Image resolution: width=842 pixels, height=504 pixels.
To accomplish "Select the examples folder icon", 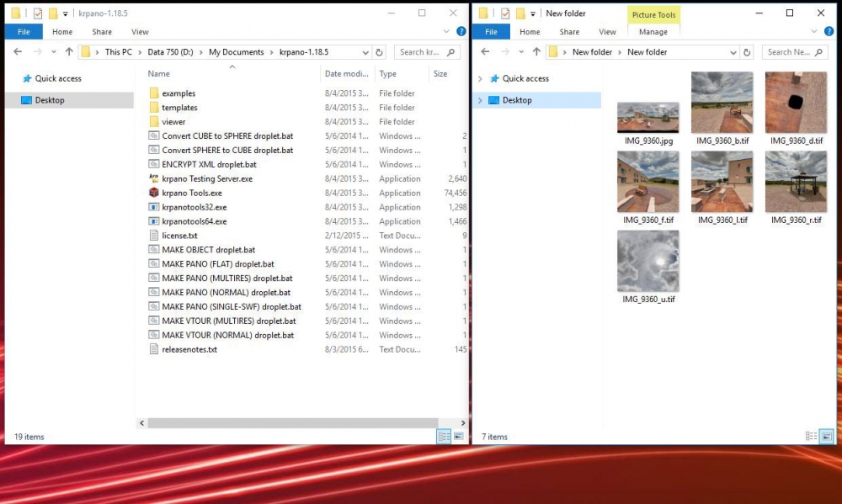I will tap(153, 93).
